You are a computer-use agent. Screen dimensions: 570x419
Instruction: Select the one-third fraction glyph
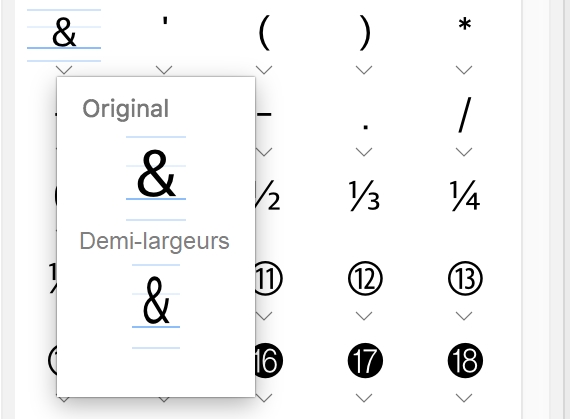(x=364, y=197)
